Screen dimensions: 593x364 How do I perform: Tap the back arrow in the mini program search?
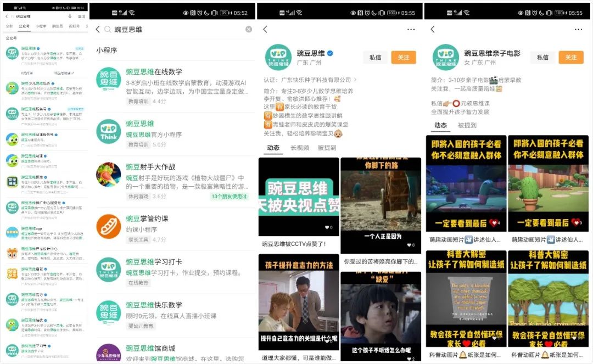click(98, 30)
